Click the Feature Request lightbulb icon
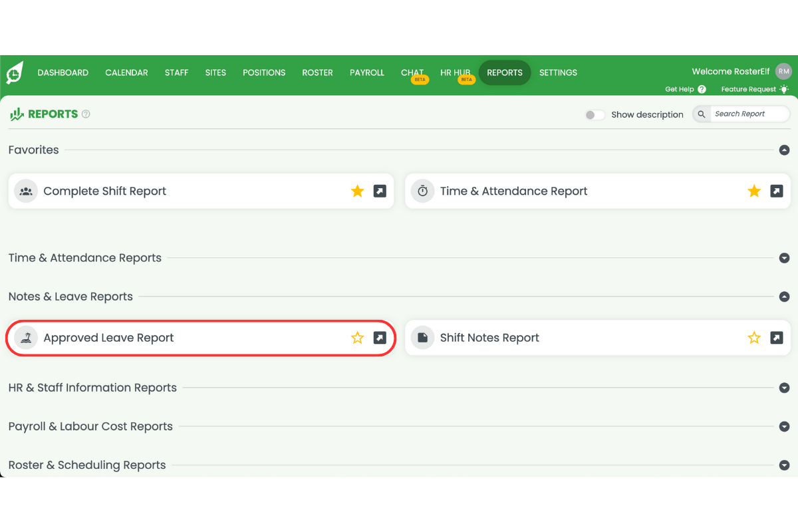This screenshot has height=532, width=798. [783, 88]
